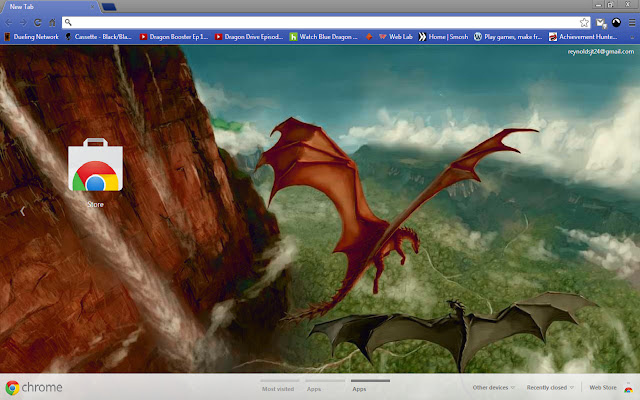Click the Back navigation arrow
Image resolution: width=640 pixels, height=400 pixels.
tap(9, 23)
